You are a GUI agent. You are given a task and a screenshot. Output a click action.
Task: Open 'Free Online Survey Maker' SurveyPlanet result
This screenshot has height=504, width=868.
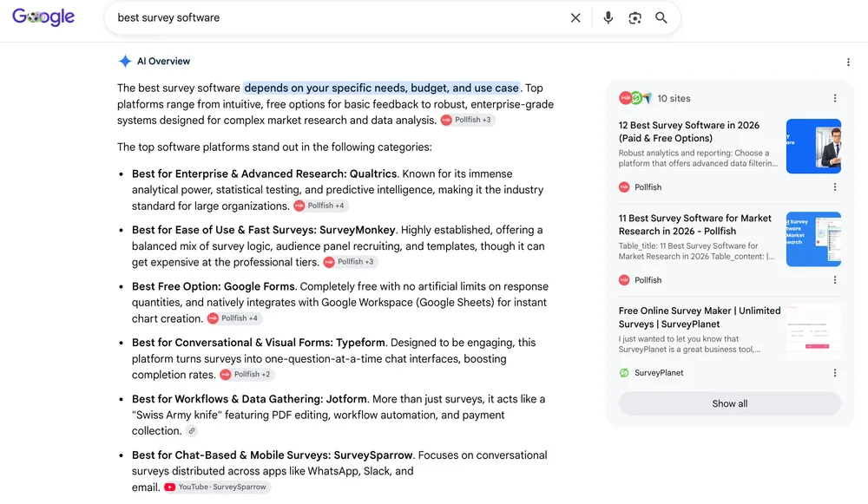(x=699, y=317)
